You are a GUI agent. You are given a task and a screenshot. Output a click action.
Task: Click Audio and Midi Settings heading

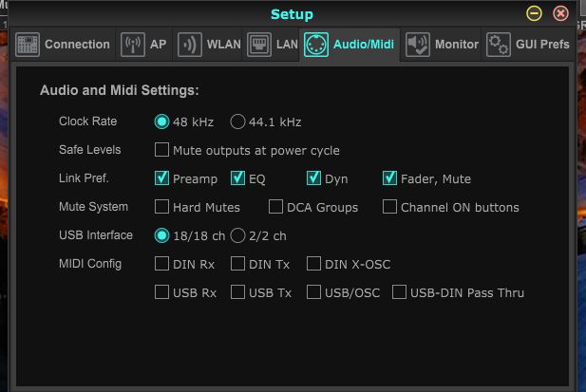120,91
